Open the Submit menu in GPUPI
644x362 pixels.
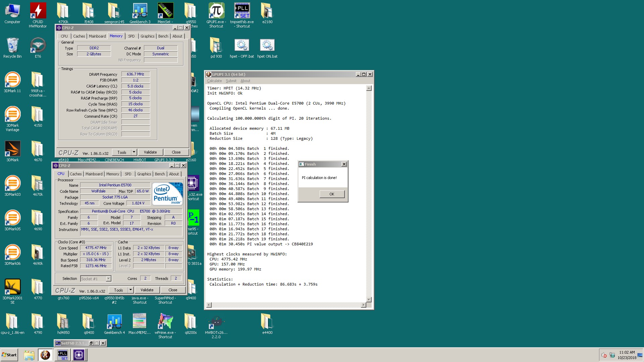(x=231, y=81)
